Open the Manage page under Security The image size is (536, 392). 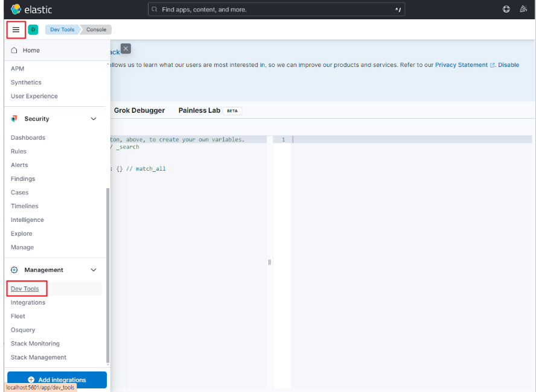click(x=22, y=247)
